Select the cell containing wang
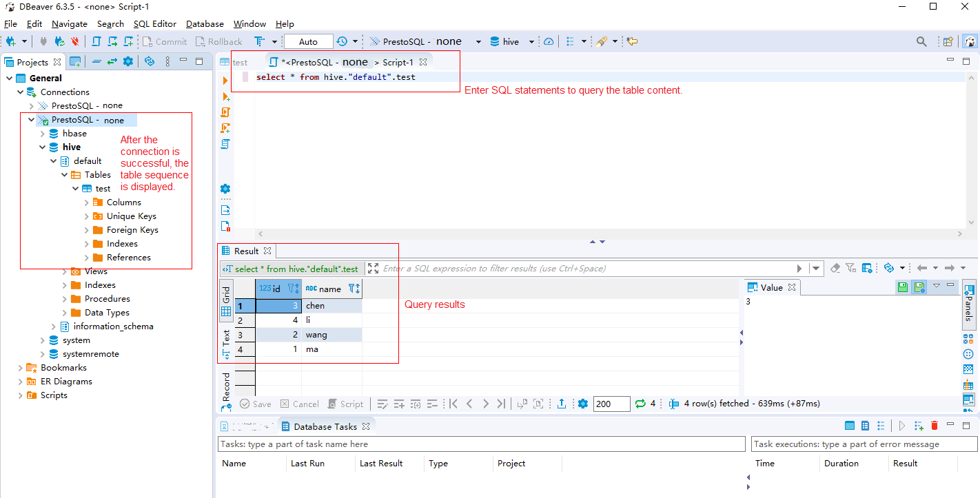980x498 pixels. [x=331, y=335]
